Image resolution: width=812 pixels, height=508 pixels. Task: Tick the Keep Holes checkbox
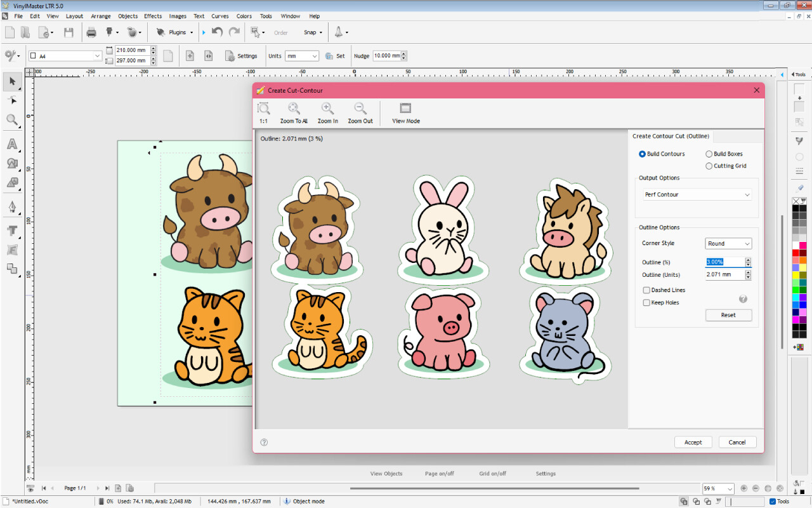(x=646, y=303)
